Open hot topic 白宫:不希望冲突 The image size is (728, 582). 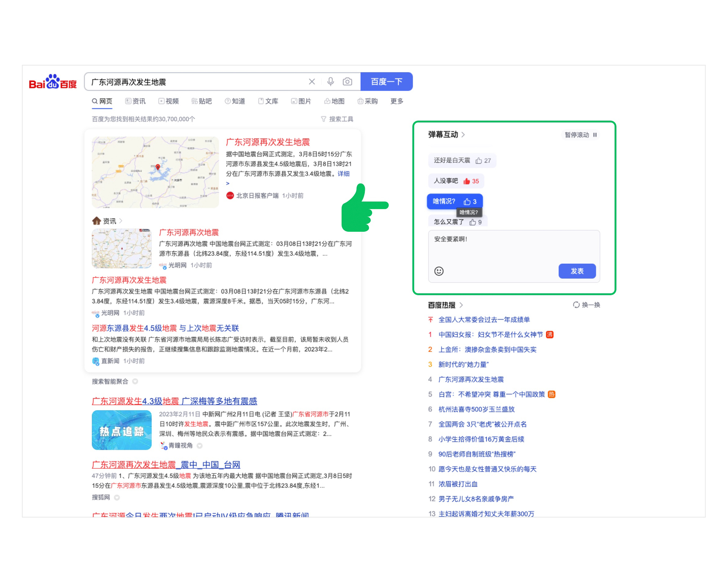click(x=491, y=394)
